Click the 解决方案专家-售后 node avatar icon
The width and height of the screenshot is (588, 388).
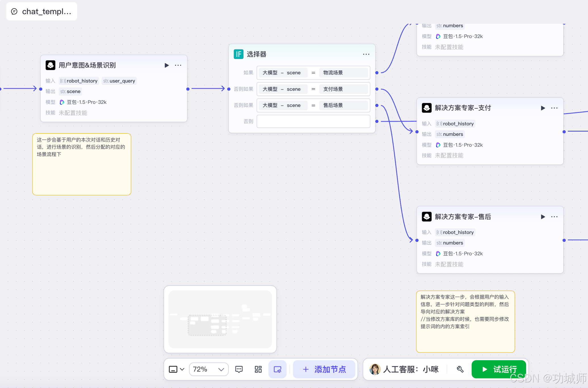point(427,217)
